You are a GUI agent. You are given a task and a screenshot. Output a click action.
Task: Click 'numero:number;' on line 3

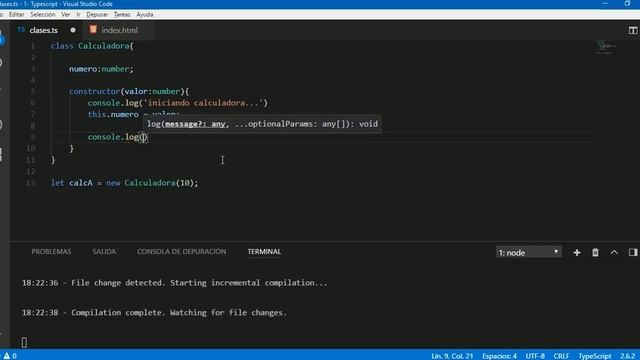pos(101,69)
